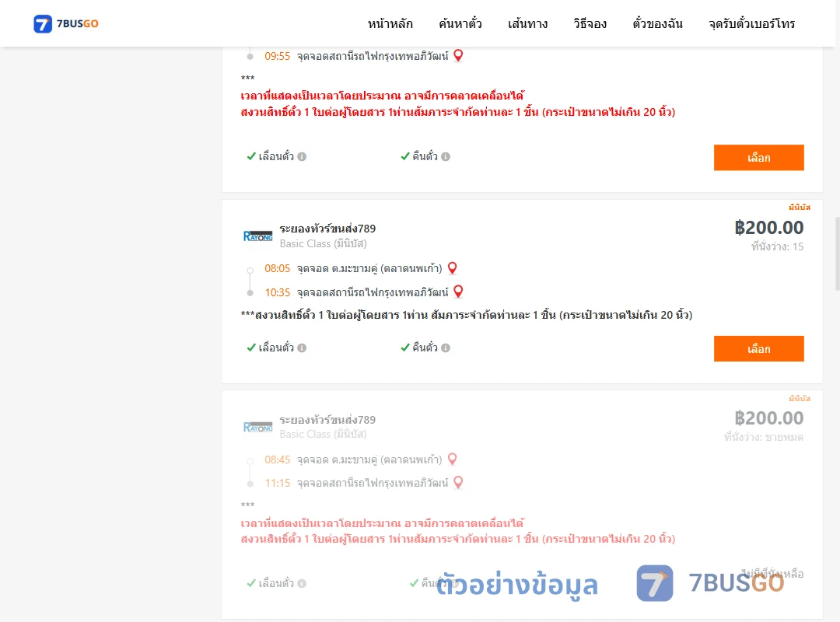This screenshot has width=840, height=622.
Task: Show เลื่อนตั๋ว info icon on 08:05 trip card
Action: (x=302, y=348)
